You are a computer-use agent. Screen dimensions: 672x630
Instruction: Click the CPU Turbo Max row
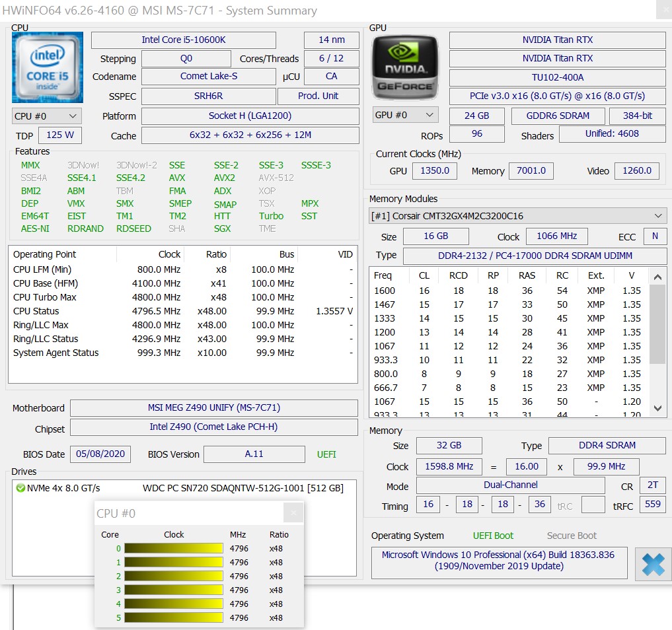(x=183, y=297)
